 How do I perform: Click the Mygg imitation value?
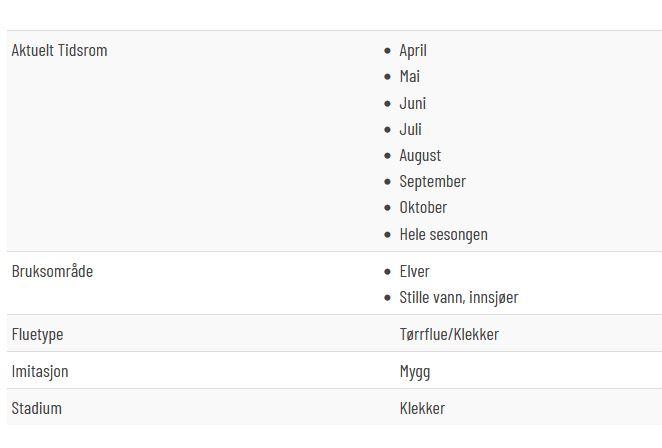coord(415,372)
